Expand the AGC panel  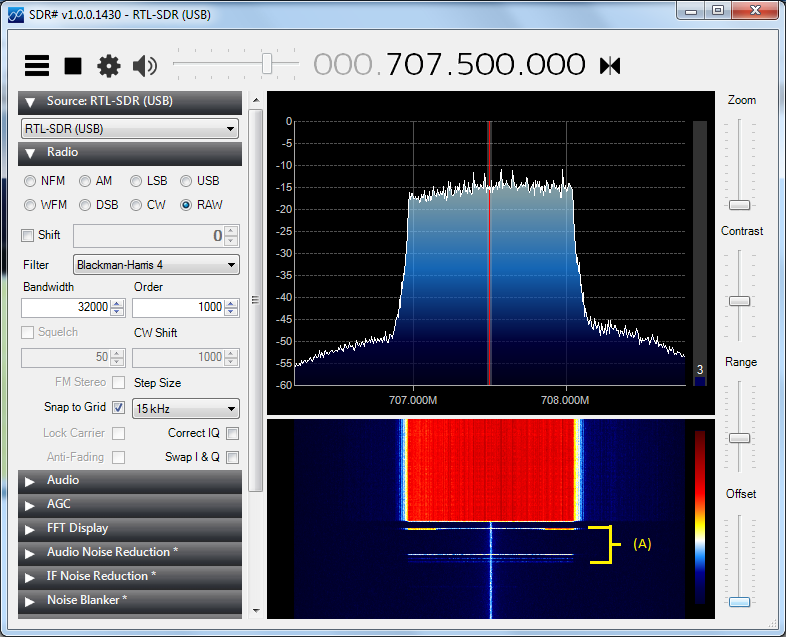(x=130, y=505)
